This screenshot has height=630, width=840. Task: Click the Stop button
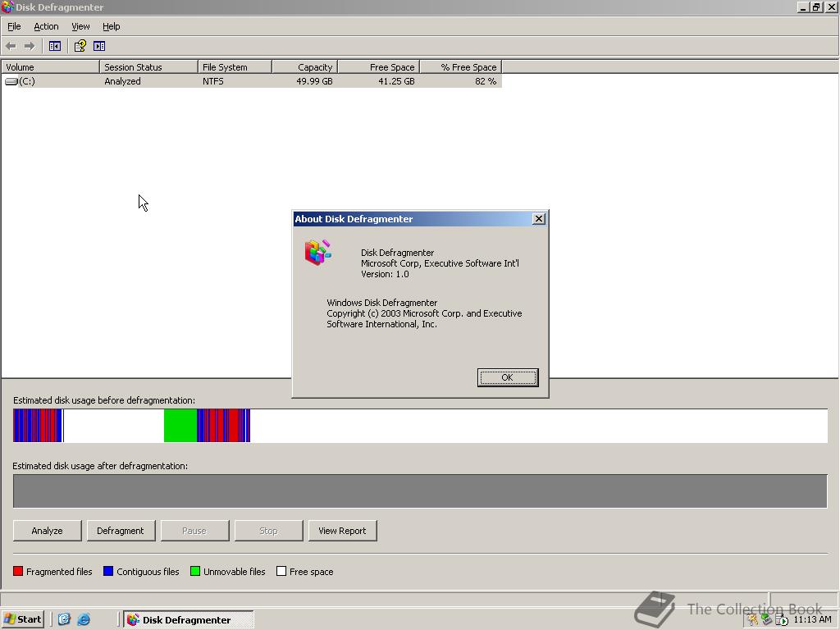(x=268, y=531)
